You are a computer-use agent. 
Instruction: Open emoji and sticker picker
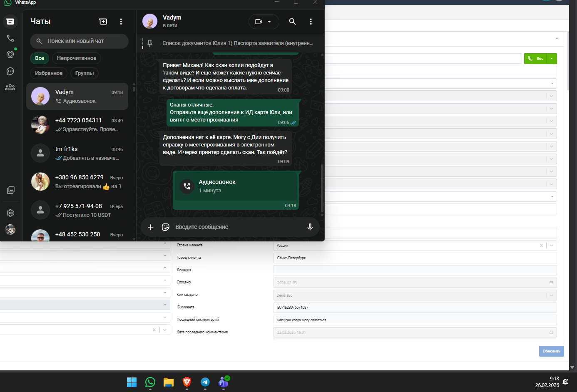click(x=166, y=227)
